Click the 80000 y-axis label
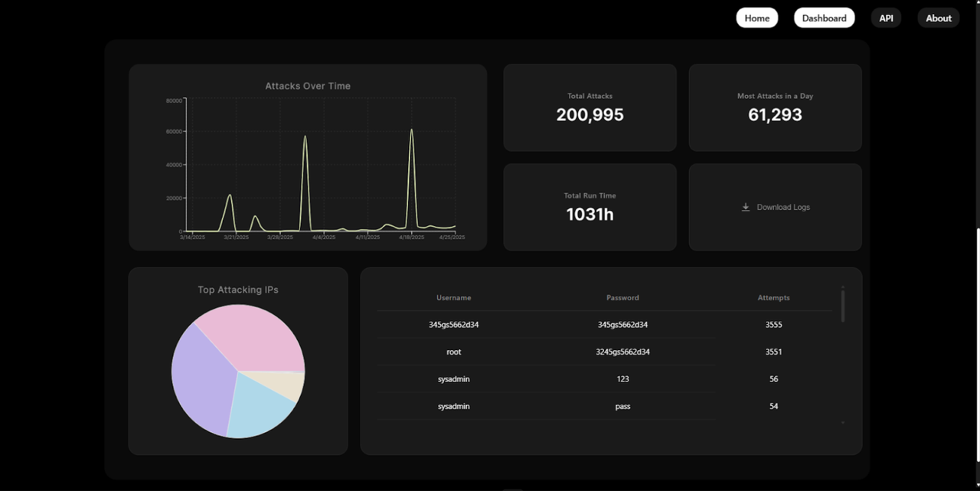 click(x=175, y=100)
